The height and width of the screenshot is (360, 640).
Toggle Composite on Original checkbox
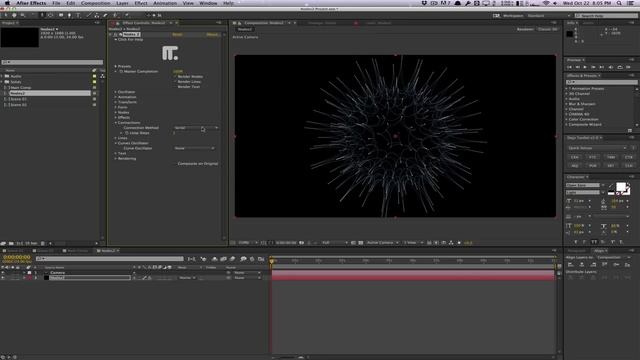pos(176,164)
